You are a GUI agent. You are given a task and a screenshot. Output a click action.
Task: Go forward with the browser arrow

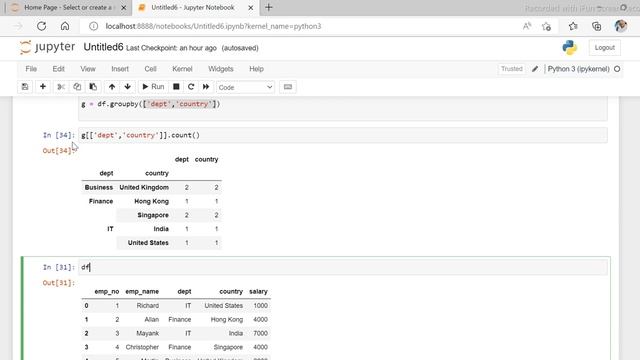click(x=18, y=26)
